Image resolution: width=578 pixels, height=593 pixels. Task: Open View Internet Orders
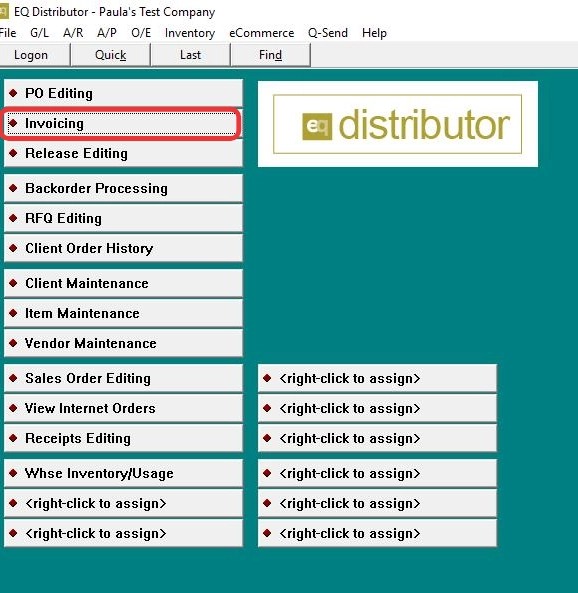click(x=123, y=408)
